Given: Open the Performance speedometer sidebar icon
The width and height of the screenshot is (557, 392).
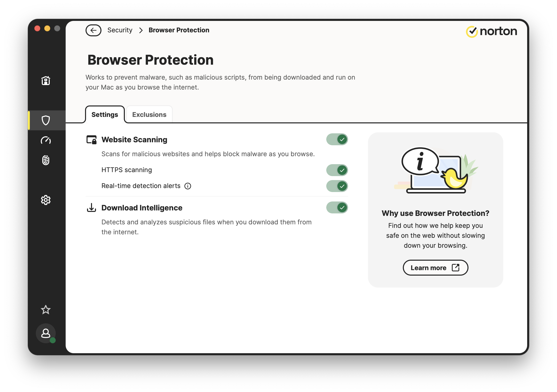Looking at the screenshot, I should tap(46, 140).
